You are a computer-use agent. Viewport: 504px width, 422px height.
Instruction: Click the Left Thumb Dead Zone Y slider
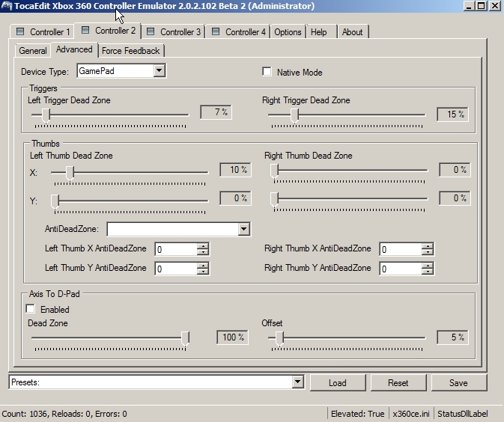tap(130, 204)
